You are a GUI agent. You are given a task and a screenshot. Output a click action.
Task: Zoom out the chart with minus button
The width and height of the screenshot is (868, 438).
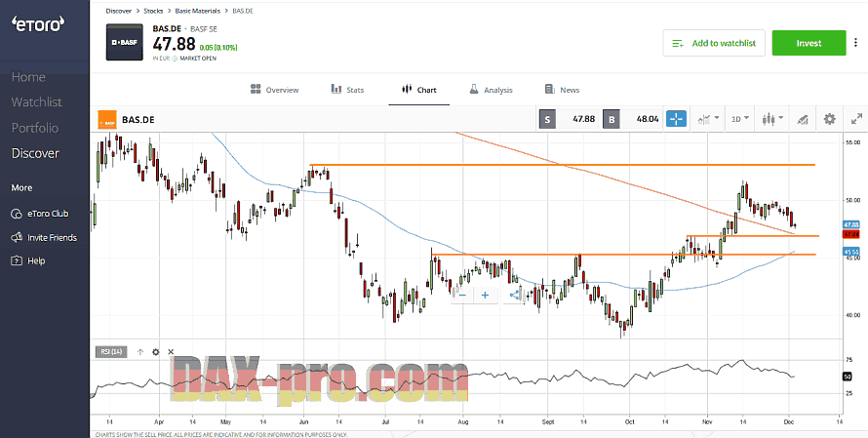pos(462,296)
